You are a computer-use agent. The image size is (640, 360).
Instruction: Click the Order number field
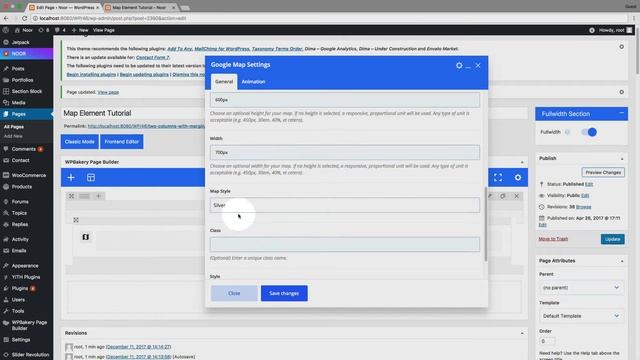pyautogui.click(x=547, y=341)
